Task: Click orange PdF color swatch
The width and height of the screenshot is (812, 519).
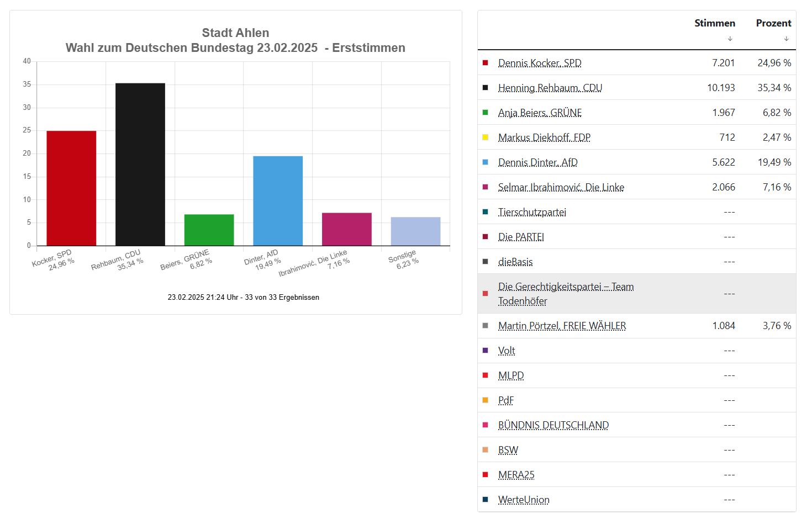Action: click(486, 400)
